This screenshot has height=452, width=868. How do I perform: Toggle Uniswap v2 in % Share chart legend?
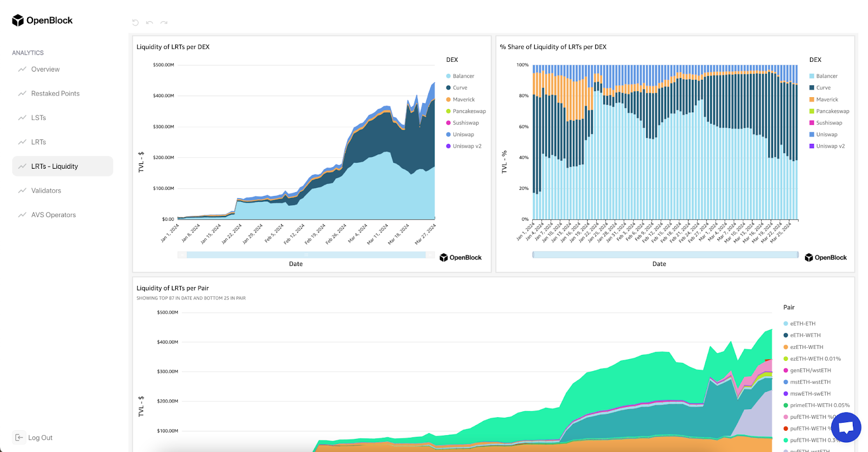coord(827,146)
